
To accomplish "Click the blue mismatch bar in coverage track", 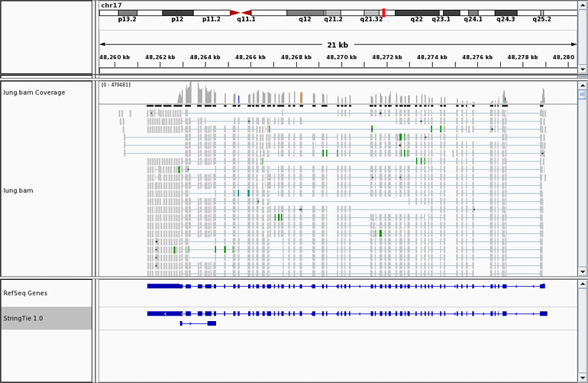I will pyautogui.click(x=238, y=99).
